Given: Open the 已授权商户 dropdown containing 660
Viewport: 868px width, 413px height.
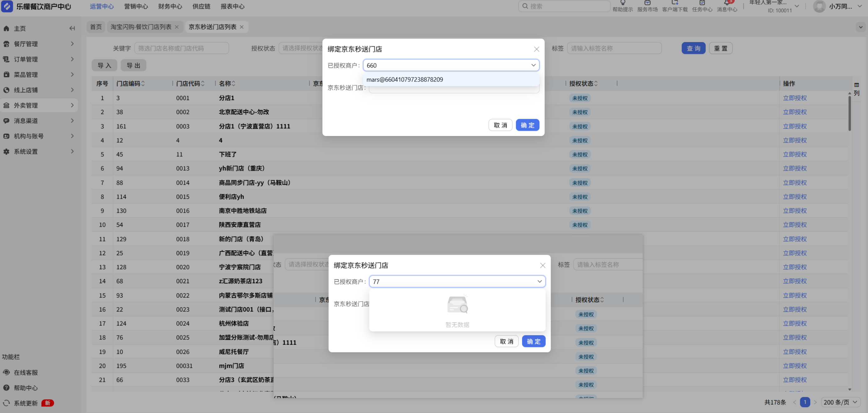Looking at the screenshot, I should click(x=451, y=65).
